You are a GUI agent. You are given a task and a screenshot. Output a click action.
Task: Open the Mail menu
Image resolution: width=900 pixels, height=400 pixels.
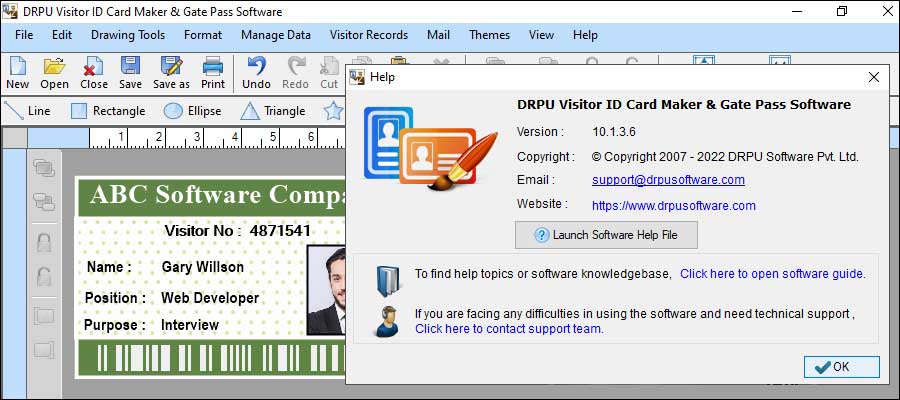click(x=438, y=35)
